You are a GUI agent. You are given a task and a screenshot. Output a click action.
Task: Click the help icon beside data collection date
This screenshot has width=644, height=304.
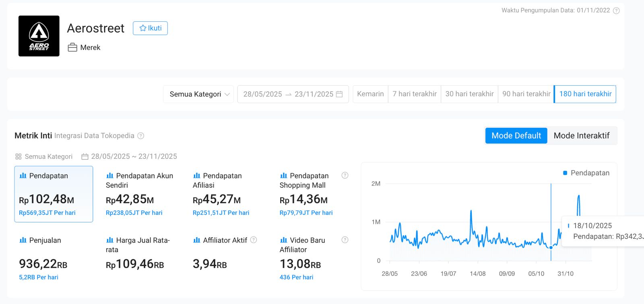616,11
